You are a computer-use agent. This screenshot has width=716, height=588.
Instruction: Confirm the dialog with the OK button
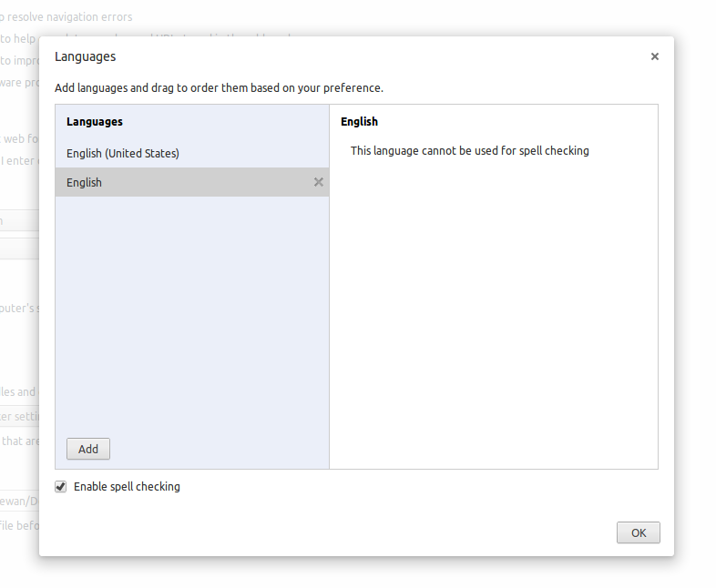638,532
